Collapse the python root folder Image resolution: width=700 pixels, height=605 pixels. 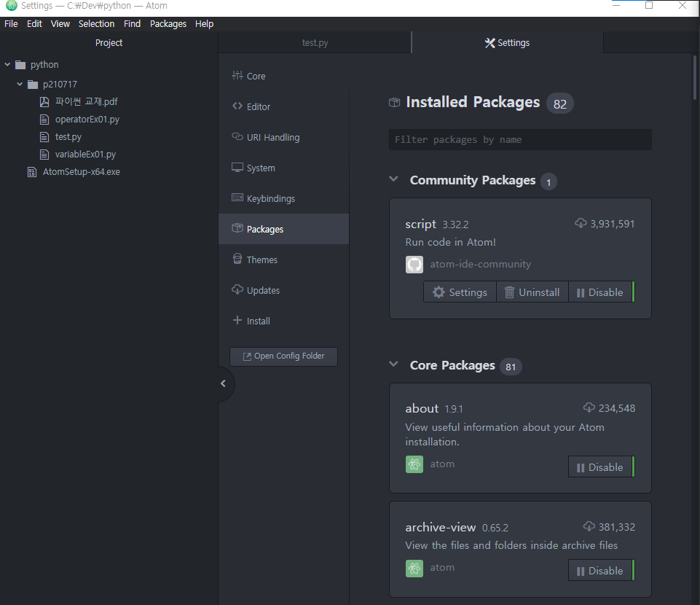point(7,64)
